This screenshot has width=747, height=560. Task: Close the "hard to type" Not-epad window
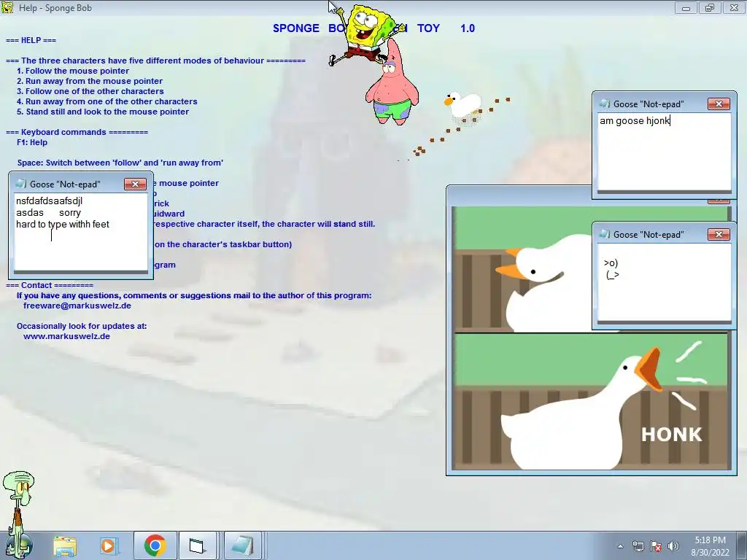135,184
